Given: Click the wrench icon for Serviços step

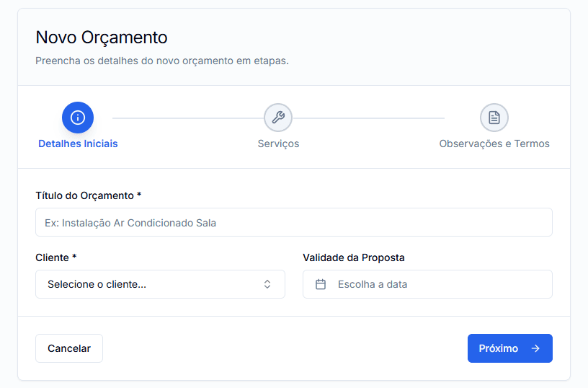Looking at the screenshot, I should click(278, 118).
